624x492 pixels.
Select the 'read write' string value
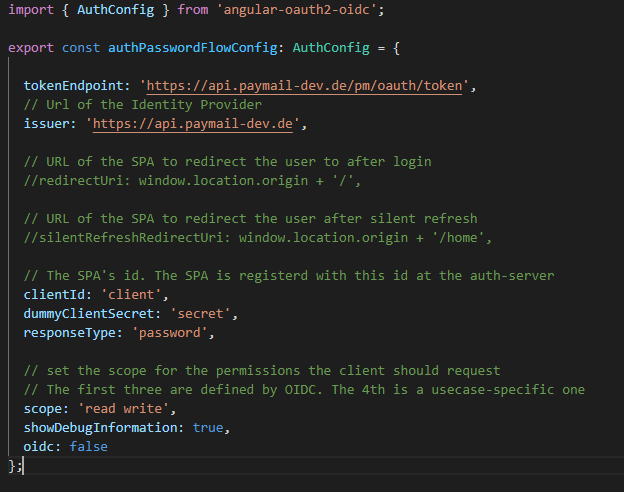click(123, 409)
